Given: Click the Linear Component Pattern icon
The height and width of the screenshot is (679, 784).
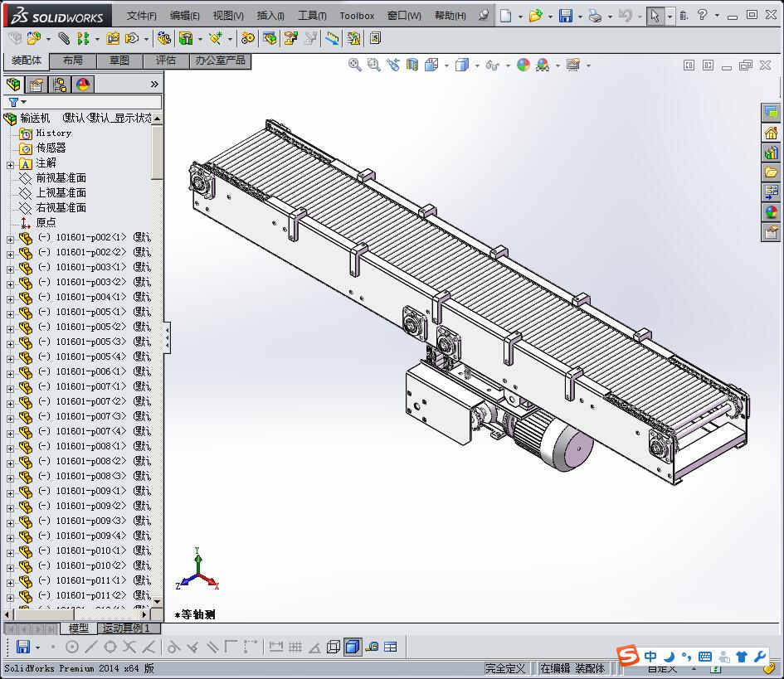Looking at the screenshot, I should click(83, 38).
